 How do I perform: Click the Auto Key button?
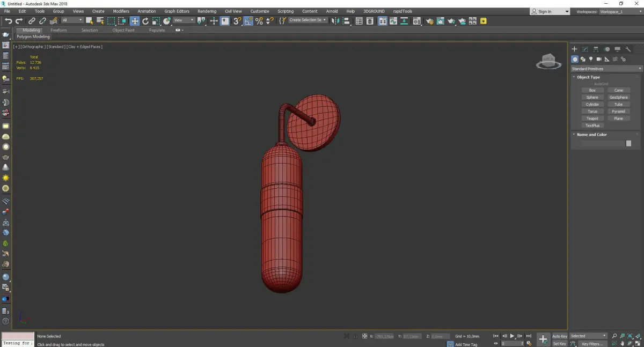pyautogui.click(x=560, y=336)
